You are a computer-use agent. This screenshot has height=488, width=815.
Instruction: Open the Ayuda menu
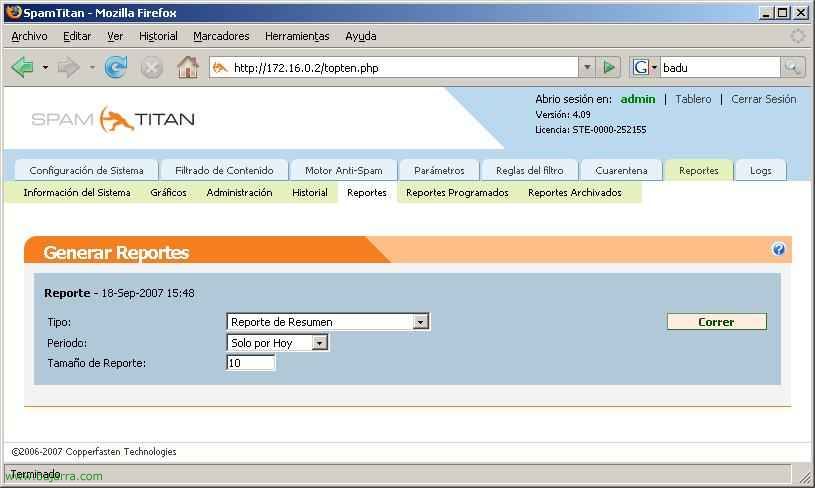360,36
